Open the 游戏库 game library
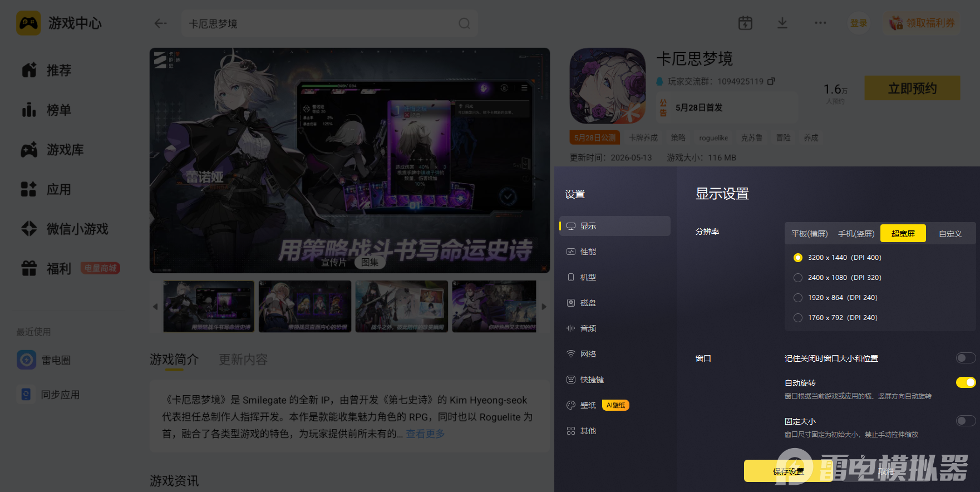The width and height of the screenshot is (980, 492). point(53,150)
